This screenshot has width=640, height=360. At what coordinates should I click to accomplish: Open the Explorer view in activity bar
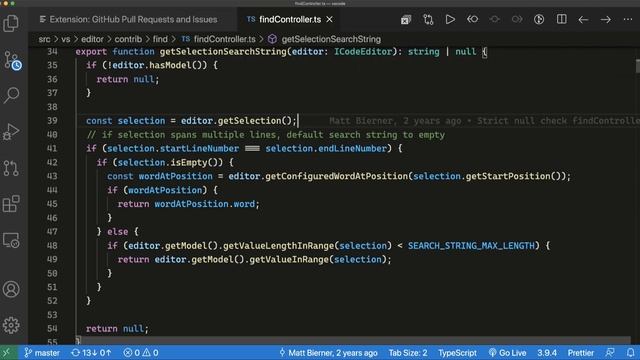pyautogui.click(x=11, y=23)
